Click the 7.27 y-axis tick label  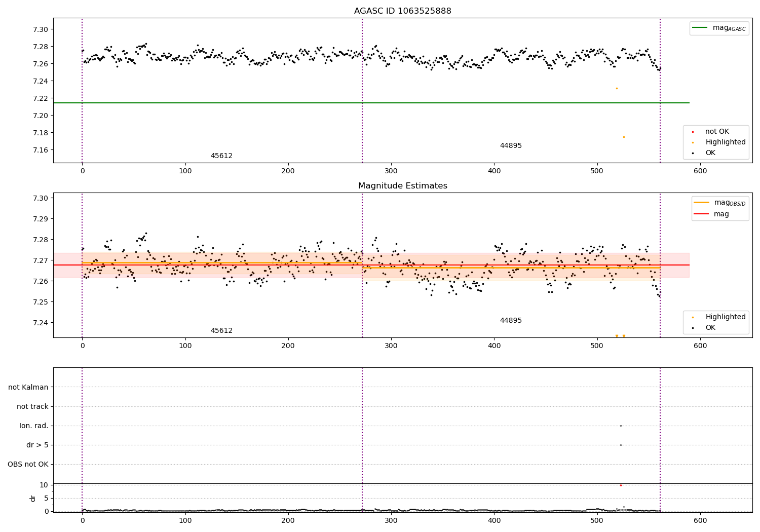coord(41,260)
